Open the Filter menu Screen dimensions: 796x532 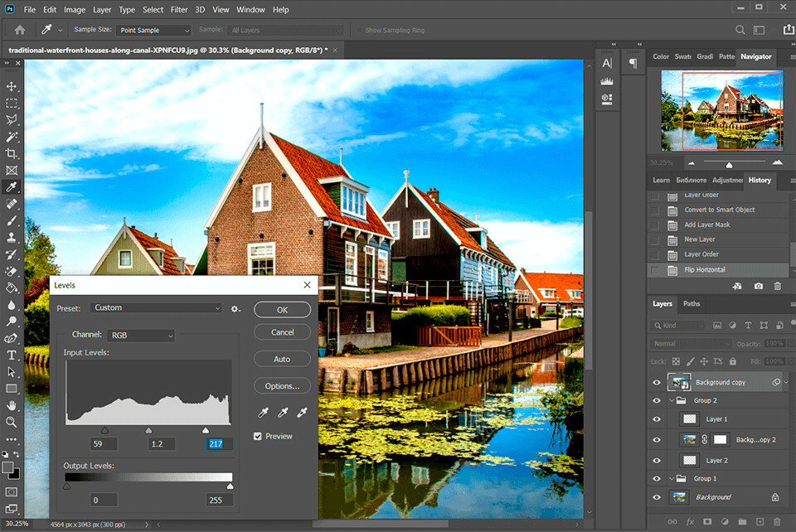[x=179, y=10]
